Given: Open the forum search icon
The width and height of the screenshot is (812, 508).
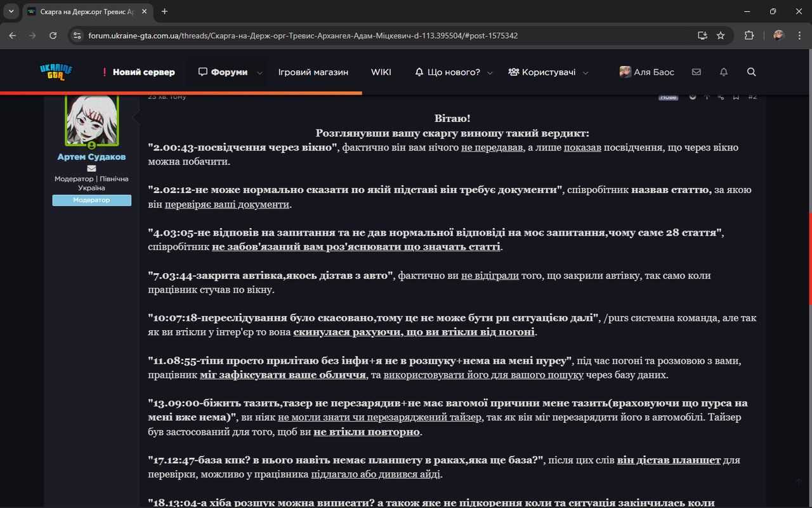Looking at the screenshot, I should [x=752, y=72].
